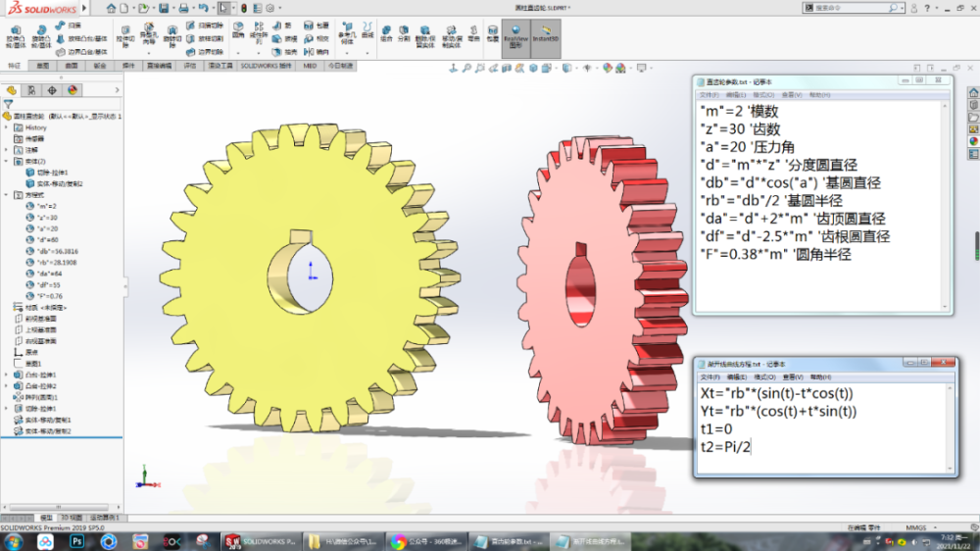Select the Fillet tool
The height and width of the screenshot is (551, 980).
(237, 30)
